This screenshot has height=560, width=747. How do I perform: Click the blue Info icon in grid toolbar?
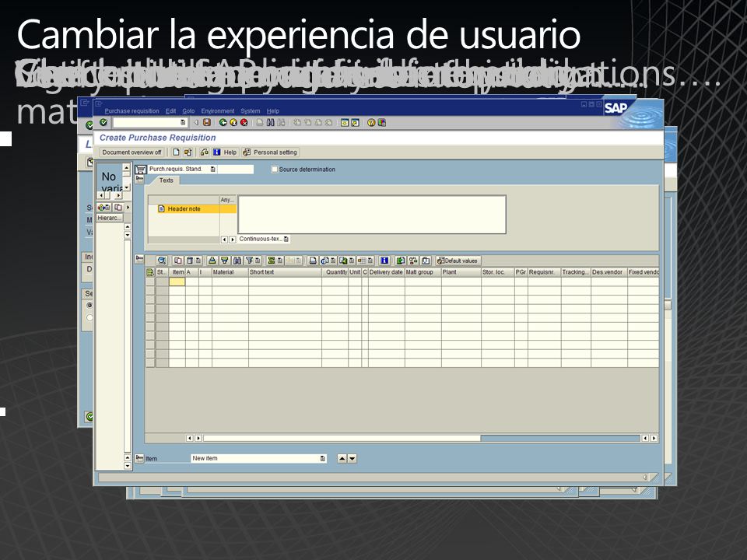coord(384,261)
